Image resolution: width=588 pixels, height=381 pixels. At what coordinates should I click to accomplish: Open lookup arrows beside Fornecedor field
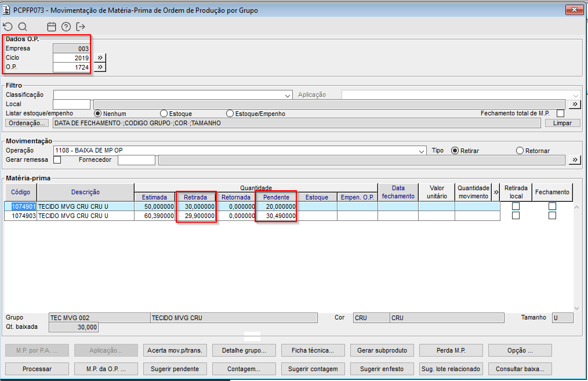coord(575,159)
